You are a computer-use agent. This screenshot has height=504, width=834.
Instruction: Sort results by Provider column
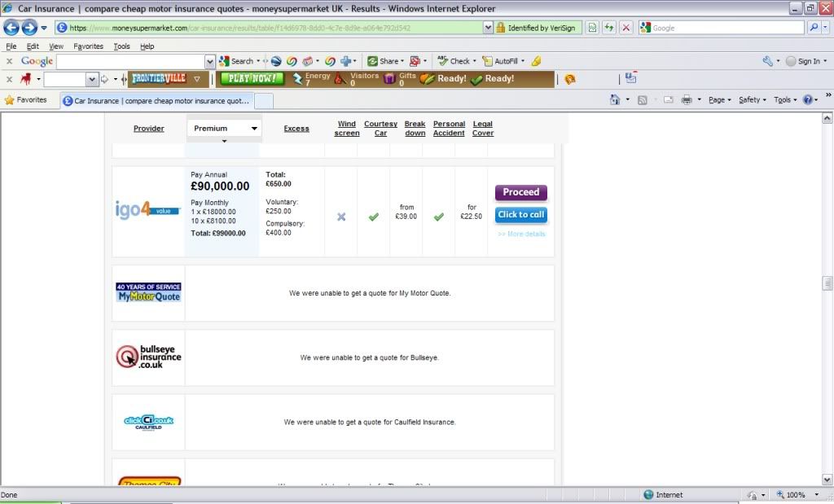(x=148, y=128)
